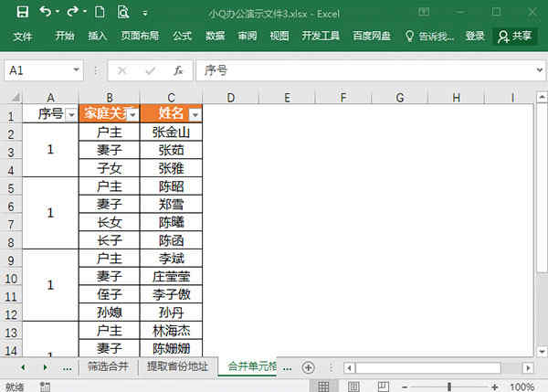Image resolution: width=548 pixels, height=392 pixels.
Task: Switch to the 开始 ribbon tab
Action: (65, 36)
